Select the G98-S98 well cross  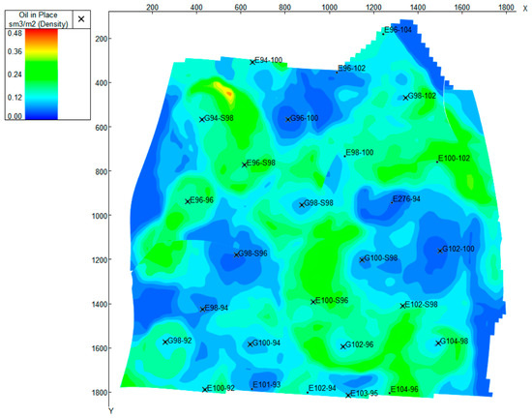point(302,204)
